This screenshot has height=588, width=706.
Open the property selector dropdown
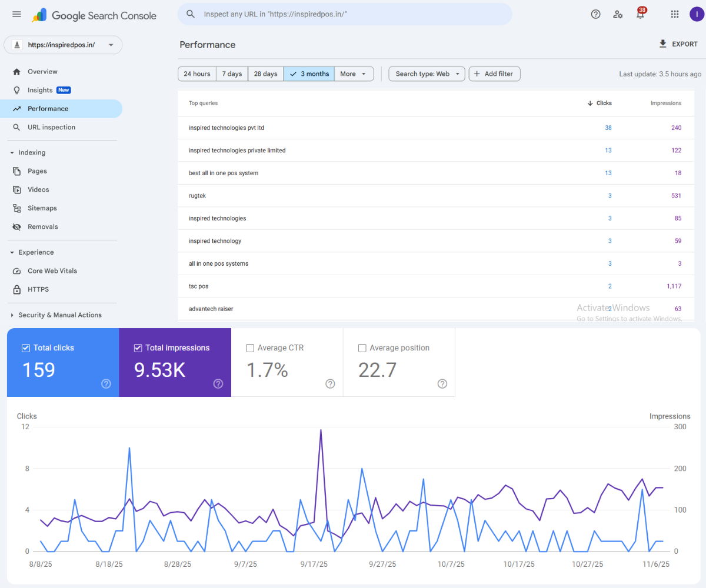coord(63,45)
